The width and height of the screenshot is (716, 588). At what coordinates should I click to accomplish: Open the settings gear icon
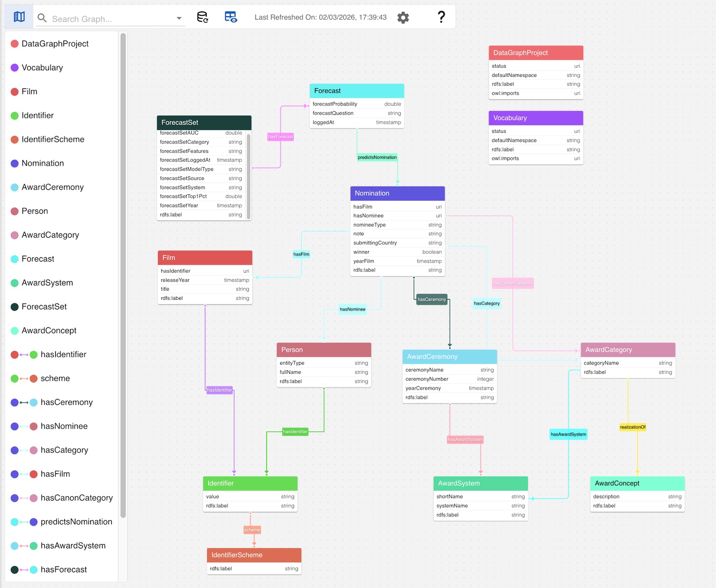tap(403, 17)
